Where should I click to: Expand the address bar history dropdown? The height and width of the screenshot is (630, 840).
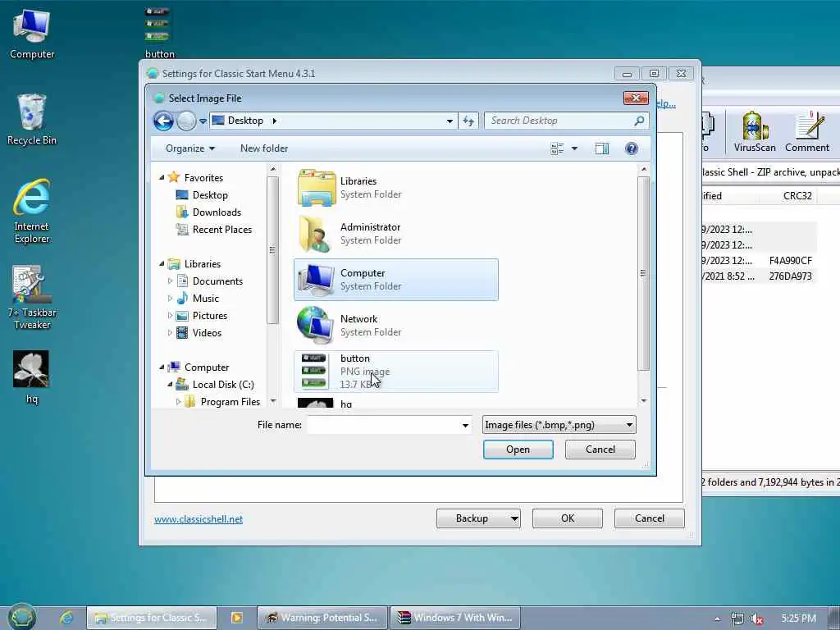click(450, 121)
